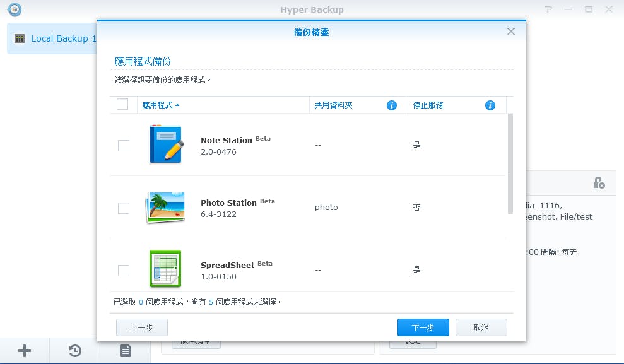Close the 備份精靈 wizard dialog
Viewport: 624px width, 364px height.
click(x=511, y=32)
